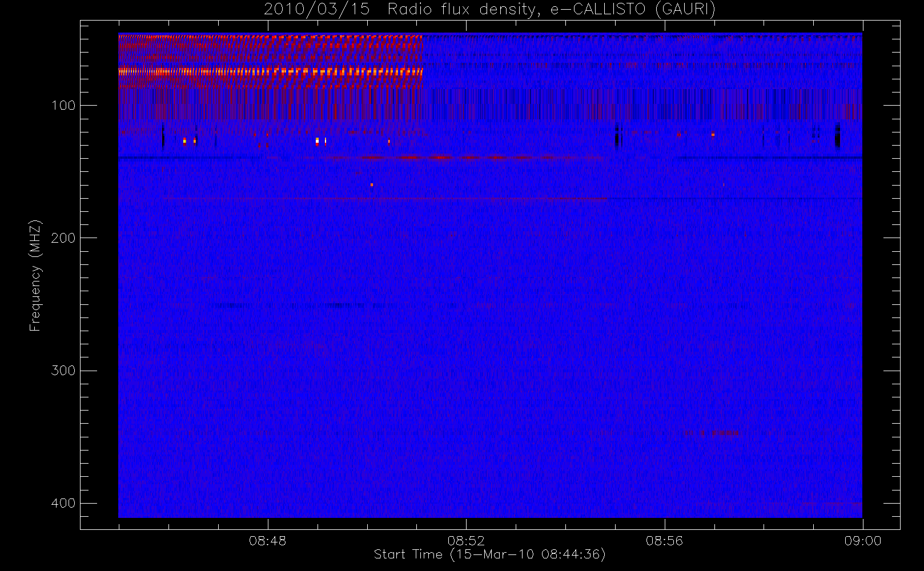Click the 08:52 time tick label

466,541
